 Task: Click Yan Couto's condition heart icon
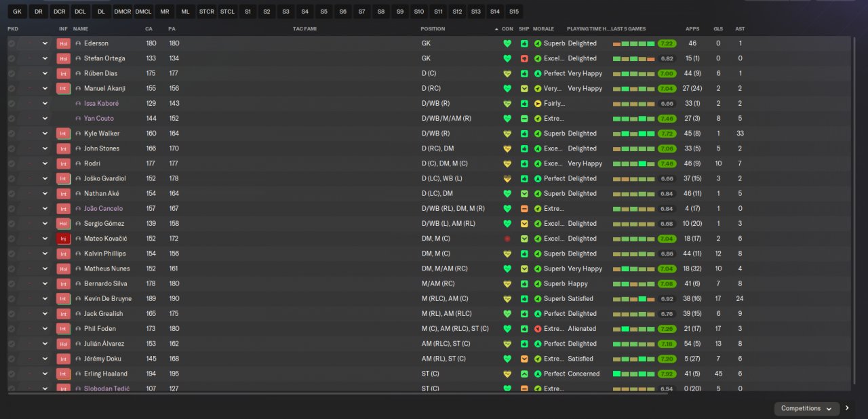pos(507,119)
